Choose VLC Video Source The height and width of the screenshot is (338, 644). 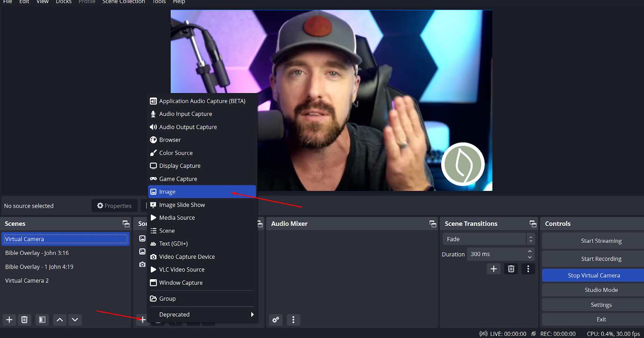(x=202, y=270)
